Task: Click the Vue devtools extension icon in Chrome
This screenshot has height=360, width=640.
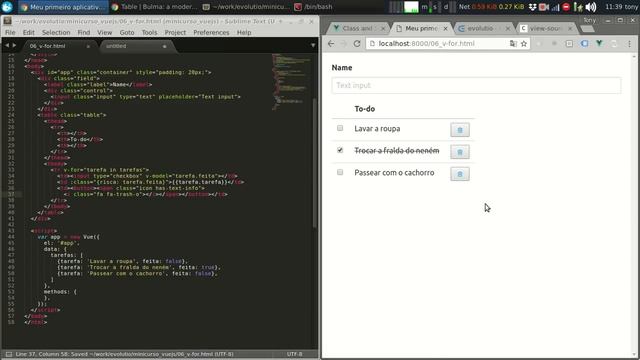Action: coord(599,43)
